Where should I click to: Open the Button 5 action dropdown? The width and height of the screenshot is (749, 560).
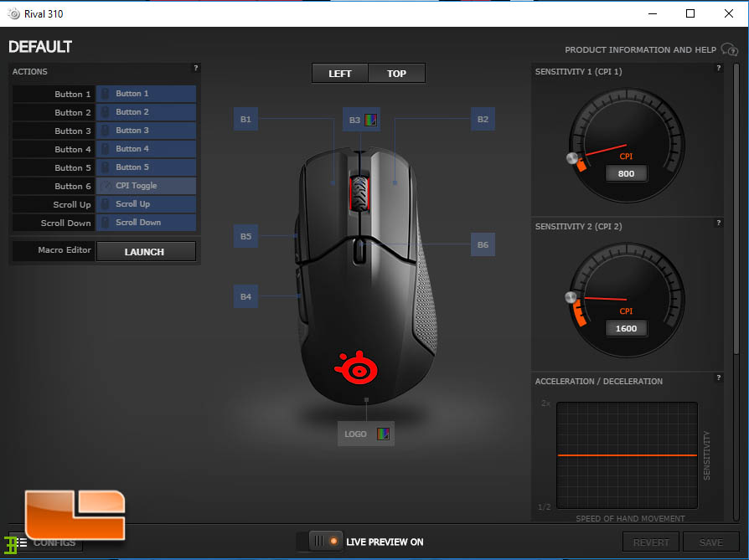(146, 167)
